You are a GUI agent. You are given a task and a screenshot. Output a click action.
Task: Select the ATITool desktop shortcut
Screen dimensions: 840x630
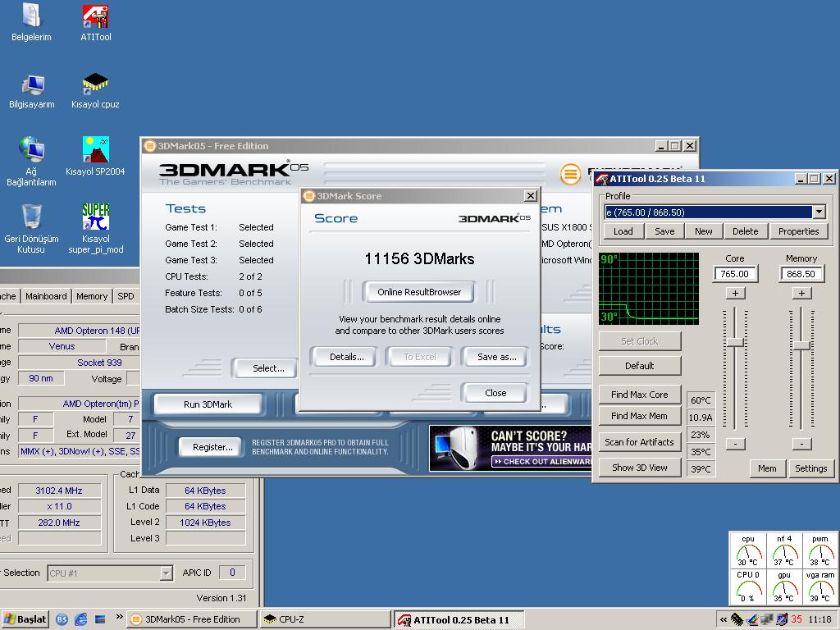coord(95,22)
